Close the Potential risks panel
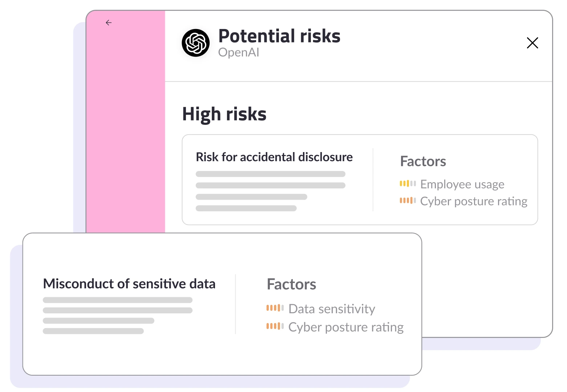Viewport: 567px width, 392px height. coord(532,43)
